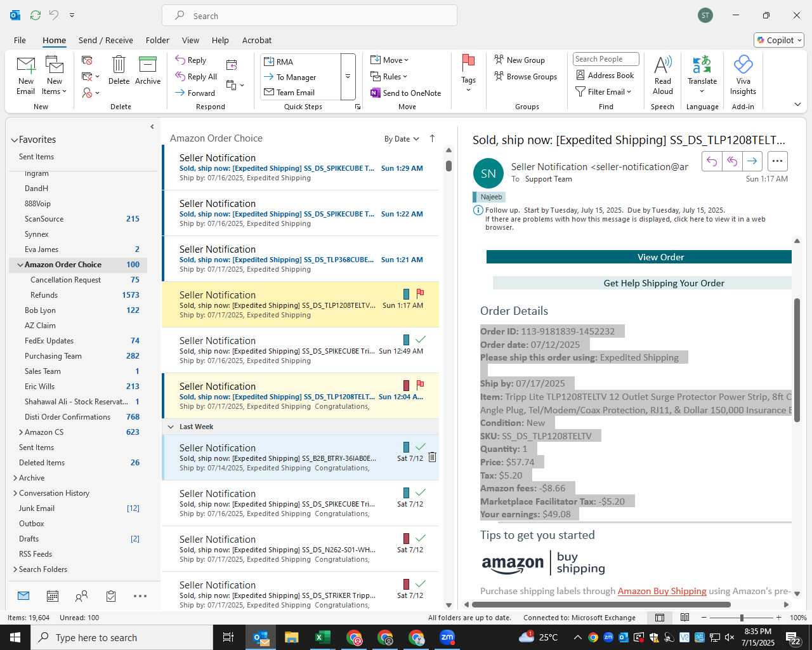Toggle flag on Sun 12:04 message
812x650 pixels.
[x=420, y=385]
